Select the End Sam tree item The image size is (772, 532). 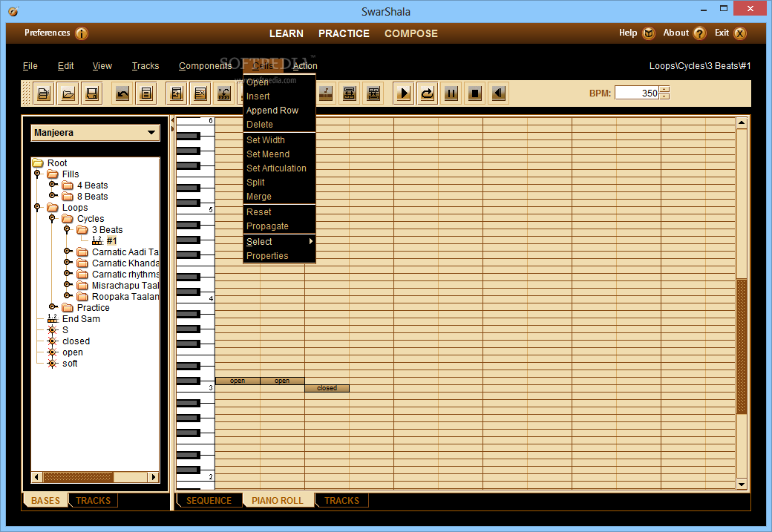pos(81,319)
